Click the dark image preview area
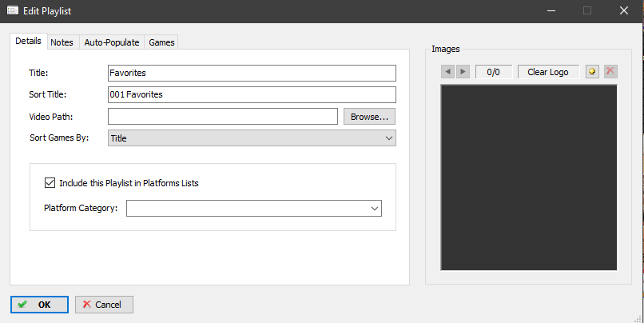The width and height of the screenshot is (644, 323). (x=529, y=177)
